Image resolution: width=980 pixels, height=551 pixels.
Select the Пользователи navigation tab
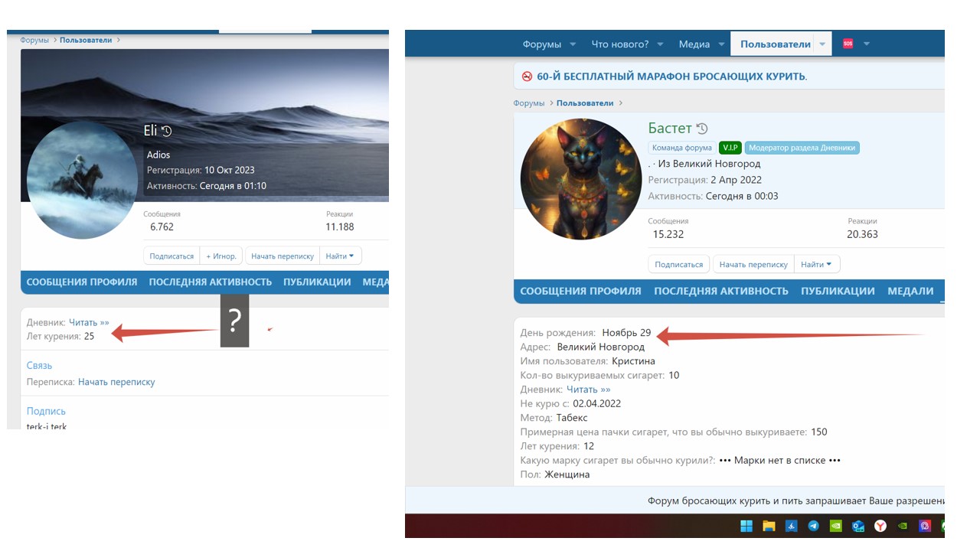point(776,44)
